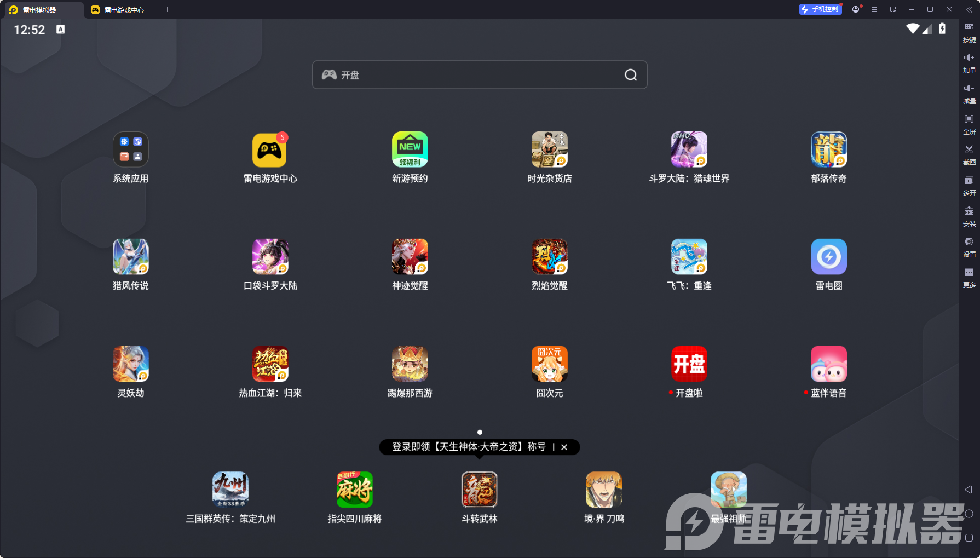Click the magnifier search icon
Screen dimensions: 980x558
click(x=631, y=74)
